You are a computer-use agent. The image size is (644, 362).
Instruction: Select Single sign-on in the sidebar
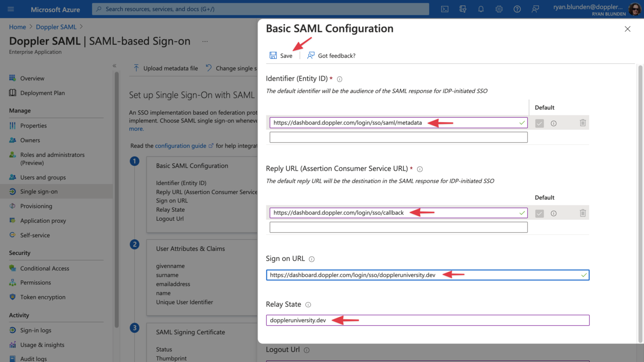click(x=56, y=192)
